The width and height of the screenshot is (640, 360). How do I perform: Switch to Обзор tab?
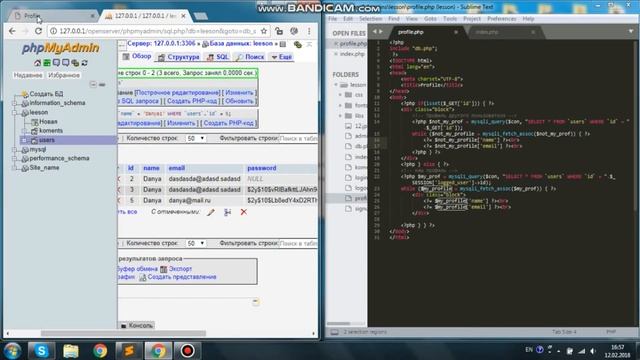pos(137,57)
